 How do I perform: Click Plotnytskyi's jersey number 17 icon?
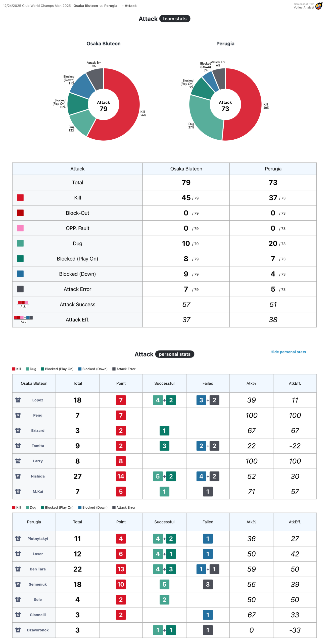pos(18,538)
